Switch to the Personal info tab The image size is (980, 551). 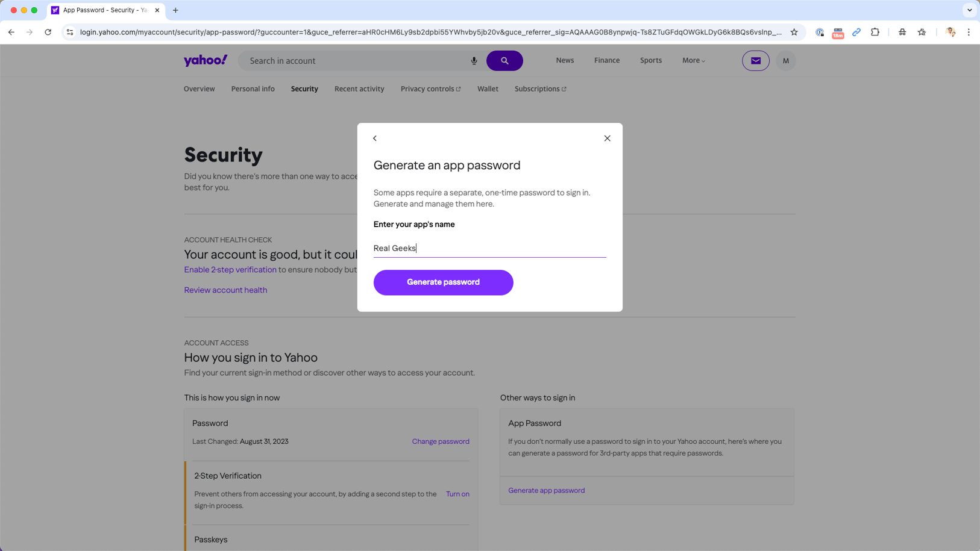click(253, 89)
